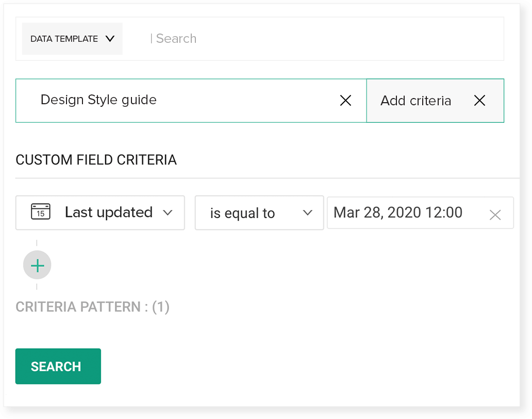
Task: Click the CUSTOM FIELD CRITERIA heading
Action: (96, 160)
